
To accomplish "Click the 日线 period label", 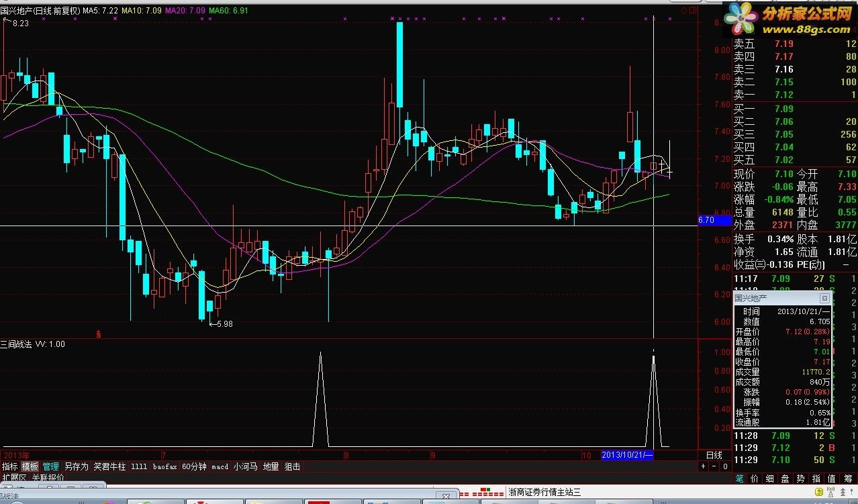I will [x=714, y=455].
